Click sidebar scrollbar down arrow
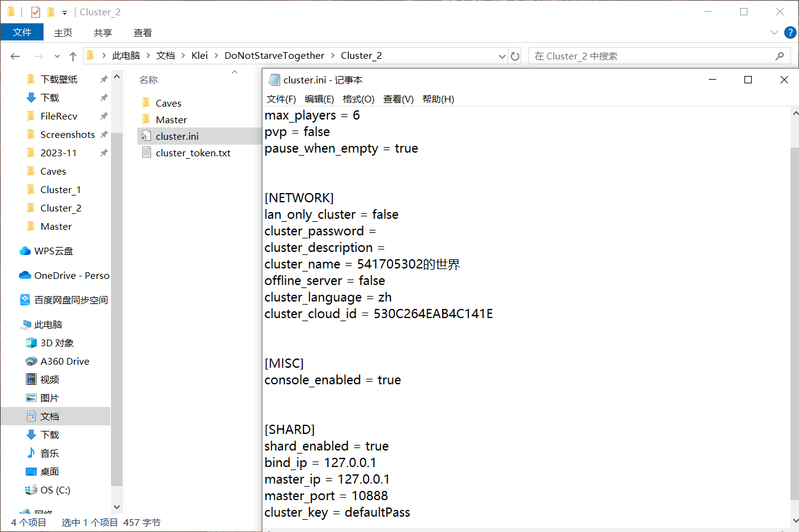This screenshot has height=532, width=799. coord(117,507)
